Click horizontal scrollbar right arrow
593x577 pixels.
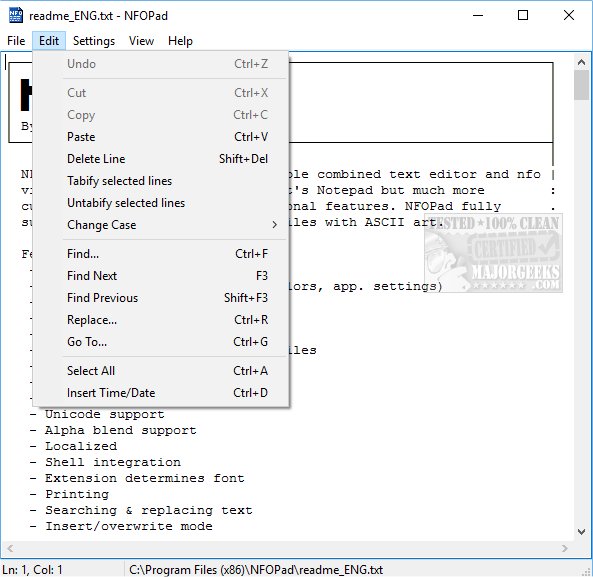[565, 548]
